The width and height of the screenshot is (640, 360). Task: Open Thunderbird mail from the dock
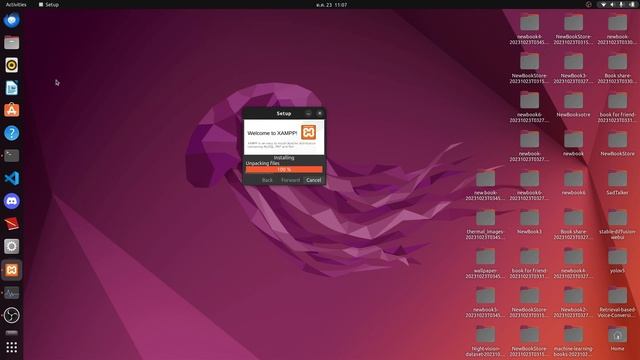(11, 20)
